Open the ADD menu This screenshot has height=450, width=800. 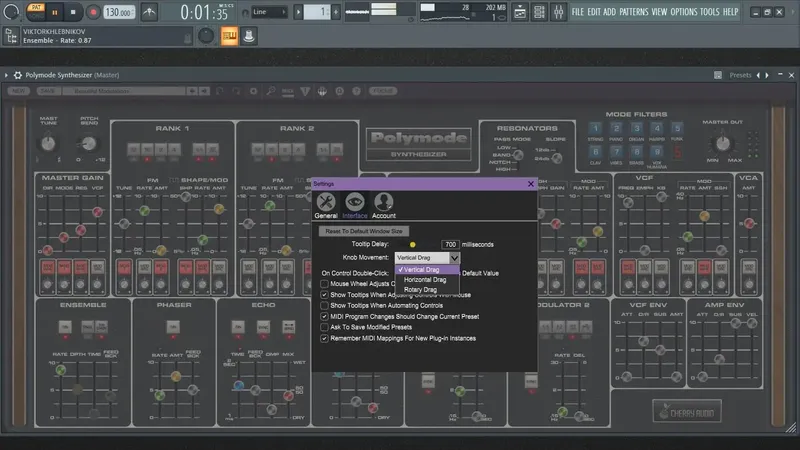tap(609, 12)
